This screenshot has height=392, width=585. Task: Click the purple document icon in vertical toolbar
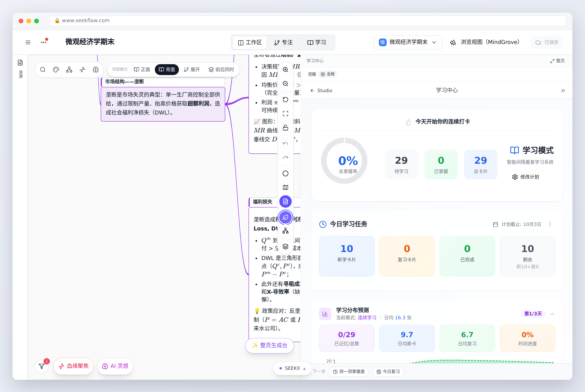(x=285, y=201)
